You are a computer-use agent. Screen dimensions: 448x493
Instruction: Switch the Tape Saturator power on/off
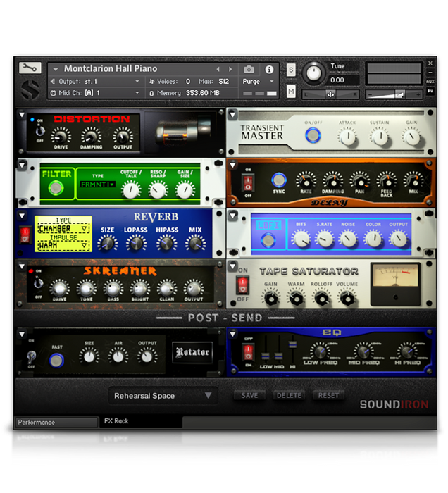(243, 285)
